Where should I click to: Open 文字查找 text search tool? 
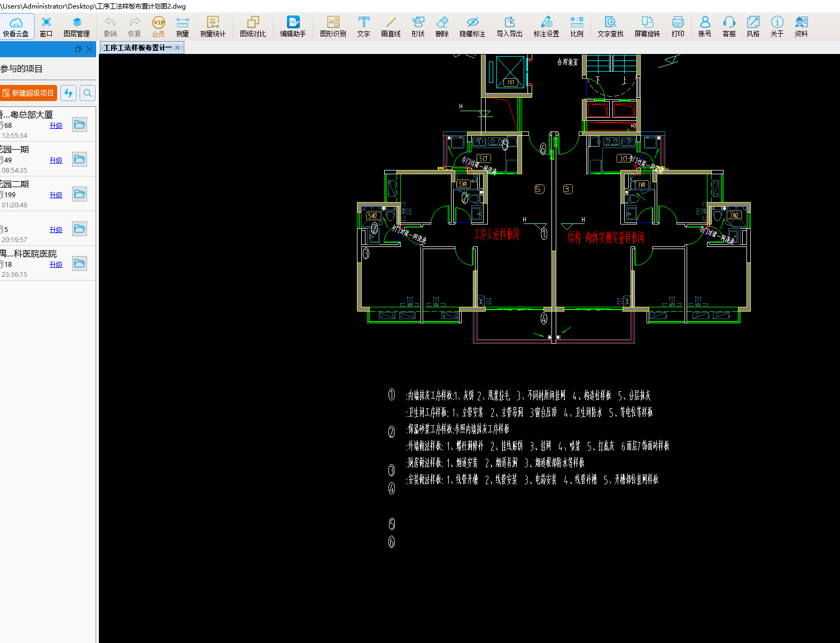click(x=610, y=27)
